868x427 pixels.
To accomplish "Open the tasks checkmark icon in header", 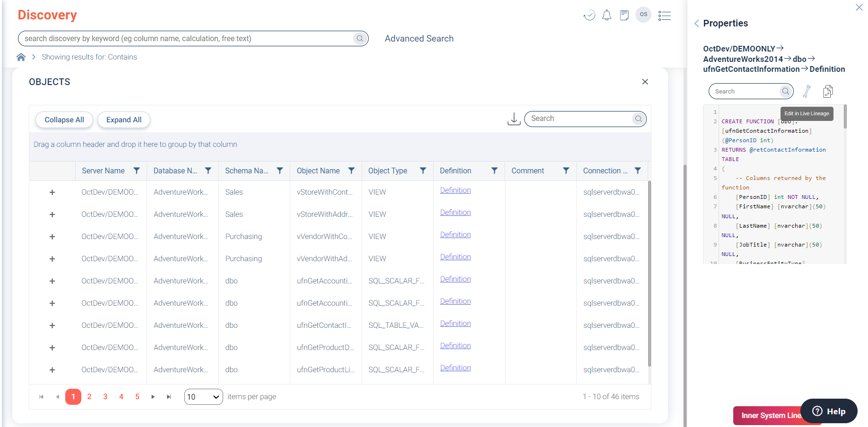I will pyautogui.click(x=589, y=16).
